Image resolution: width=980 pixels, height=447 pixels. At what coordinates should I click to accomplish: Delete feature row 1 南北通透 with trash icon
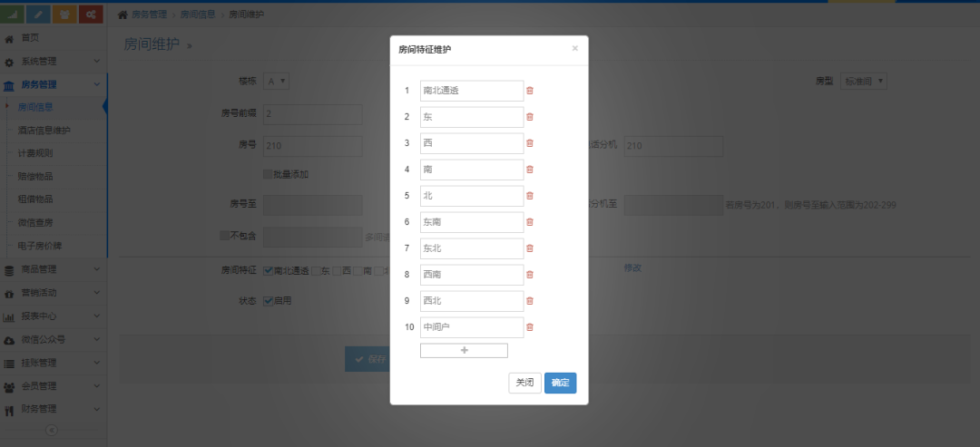(530, 91)
